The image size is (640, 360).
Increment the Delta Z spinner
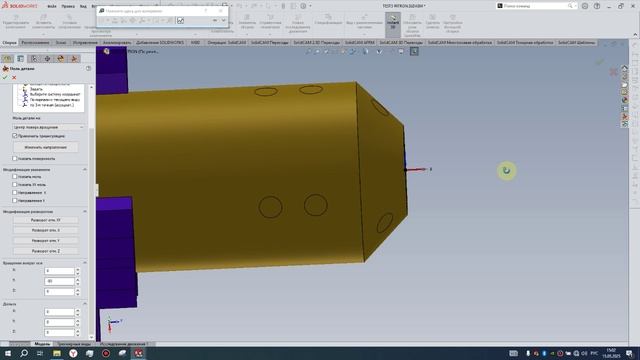tap(78, 331)
